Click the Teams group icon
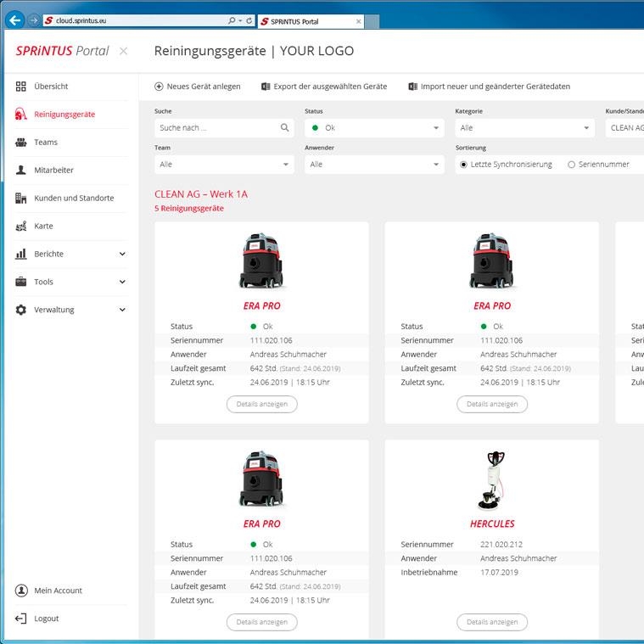 coord(20,142)
